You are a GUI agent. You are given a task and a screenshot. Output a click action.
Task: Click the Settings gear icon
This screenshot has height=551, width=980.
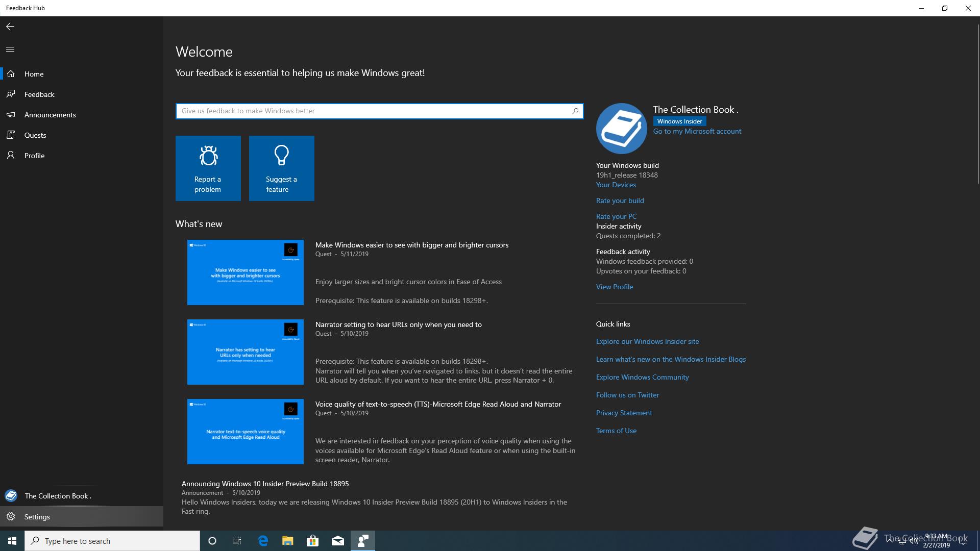pos(11,517)
